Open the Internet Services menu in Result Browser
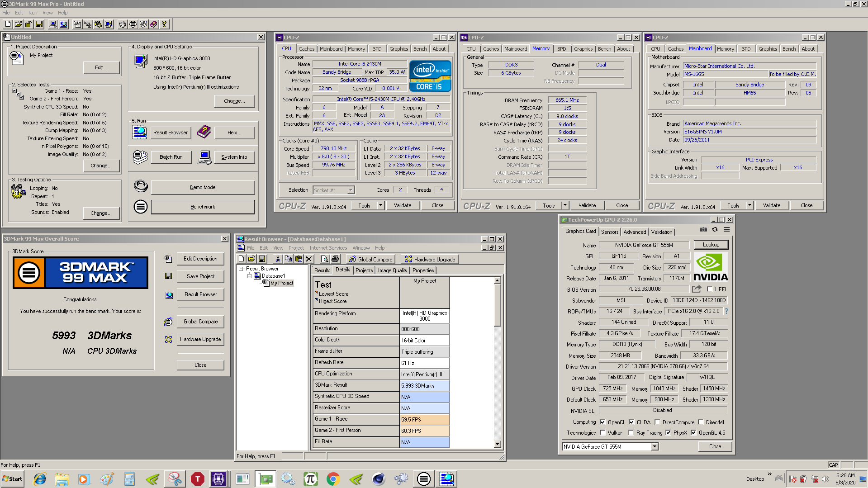Screen dimensions: 868x488 coord(328,248)
